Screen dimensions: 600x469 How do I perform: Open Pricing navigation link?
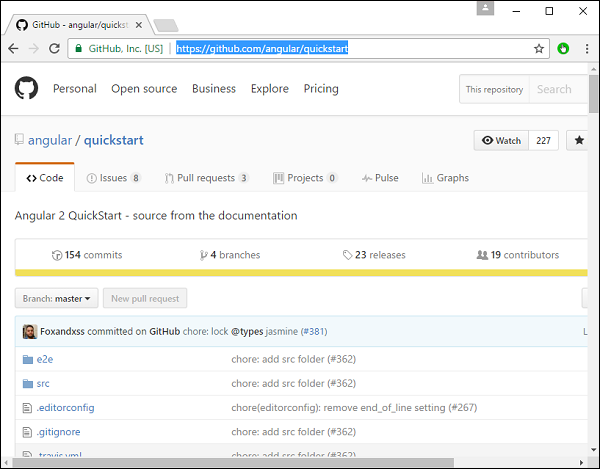(x=321, y=89)
